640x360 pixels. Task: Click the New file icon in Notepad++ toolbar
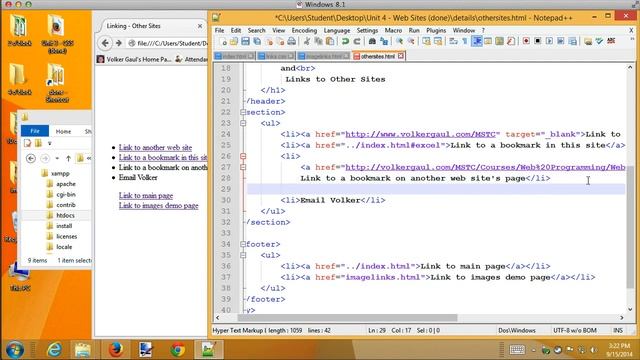point(223,41)
